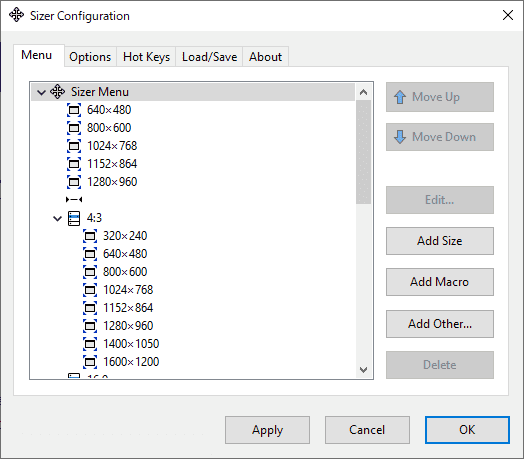This screenshot has height=459, width=524.
Task: Click the window icon beside top-level 640×480
Action: [74, 110]
